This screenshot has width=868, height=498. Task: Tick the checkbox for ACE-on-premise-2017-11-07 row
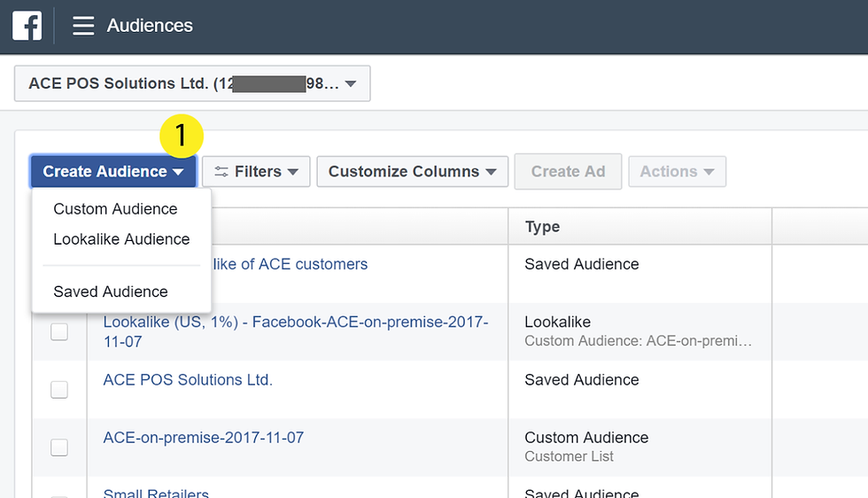59,447
